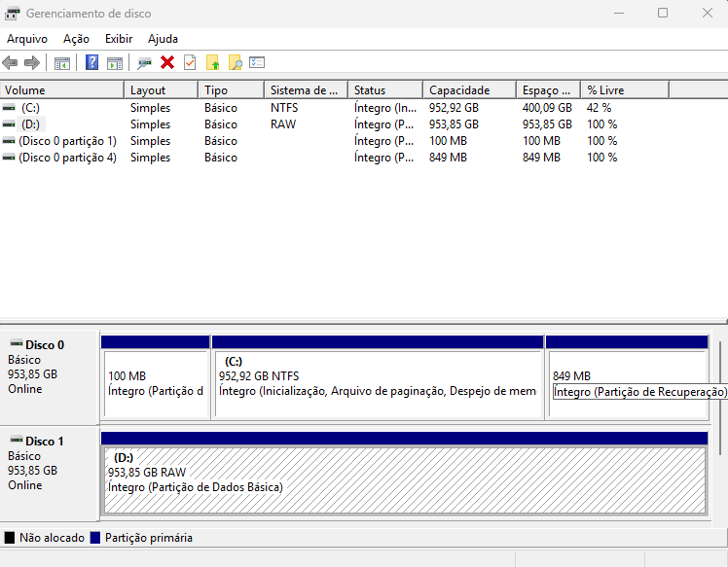728x567 pixels.
Task: Maximize the Gerenciamento de disco window
Action: pyautogui.click(x=663, y=13)
